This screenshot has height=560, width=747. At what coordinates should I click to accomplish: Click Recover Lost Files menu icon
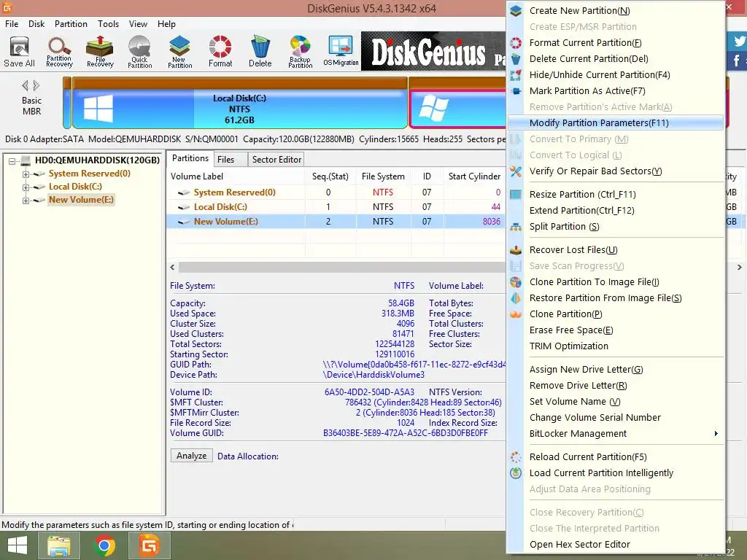pos(516,250)
